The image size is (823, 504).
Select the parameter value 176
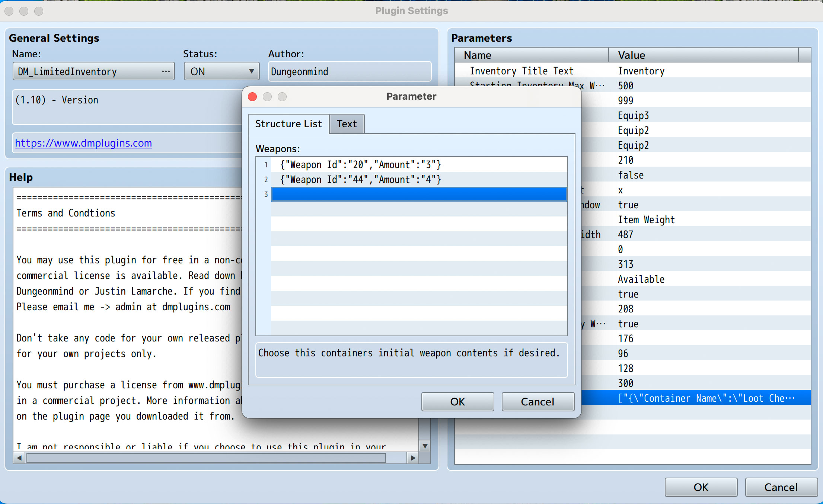point(625,338)
